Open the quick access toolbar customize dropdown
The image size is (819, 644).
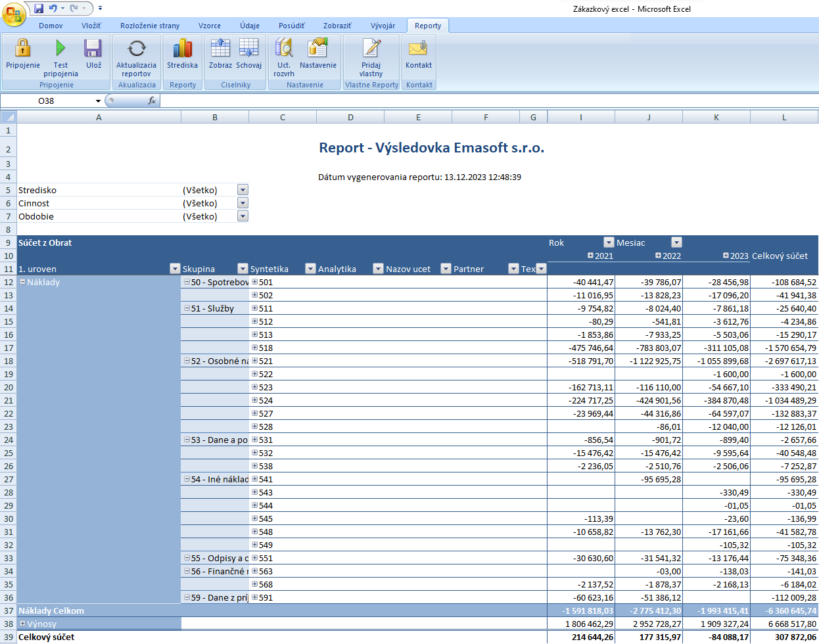tap(100, 9)
